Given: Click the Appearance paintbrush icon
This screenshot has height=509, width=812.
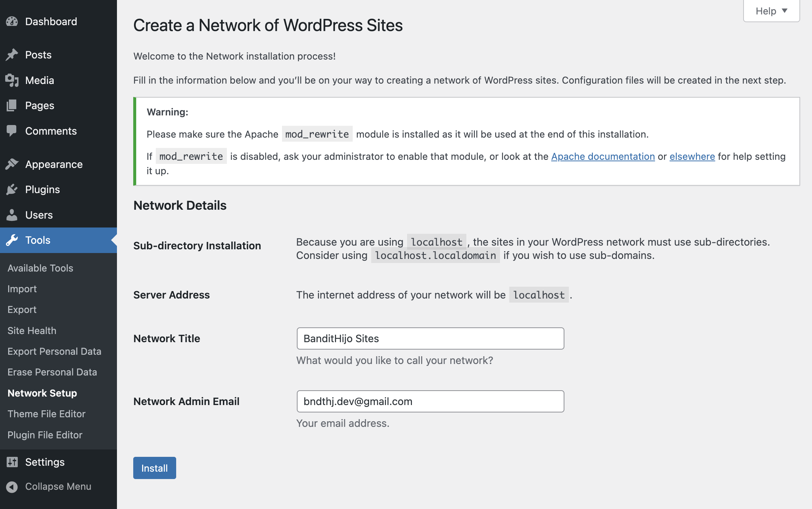Looking at the screenshot, I should coord(12,164).
